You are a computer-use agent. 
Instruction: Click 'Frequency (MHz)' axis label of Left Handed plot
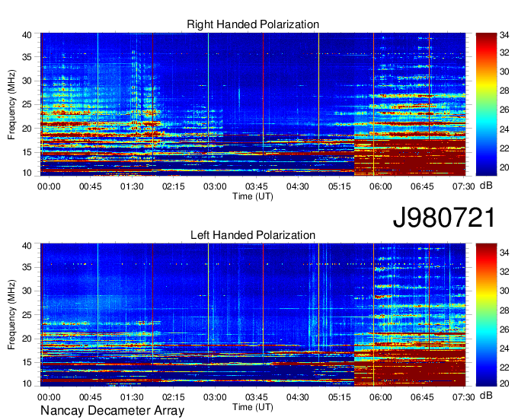point(11,315)
